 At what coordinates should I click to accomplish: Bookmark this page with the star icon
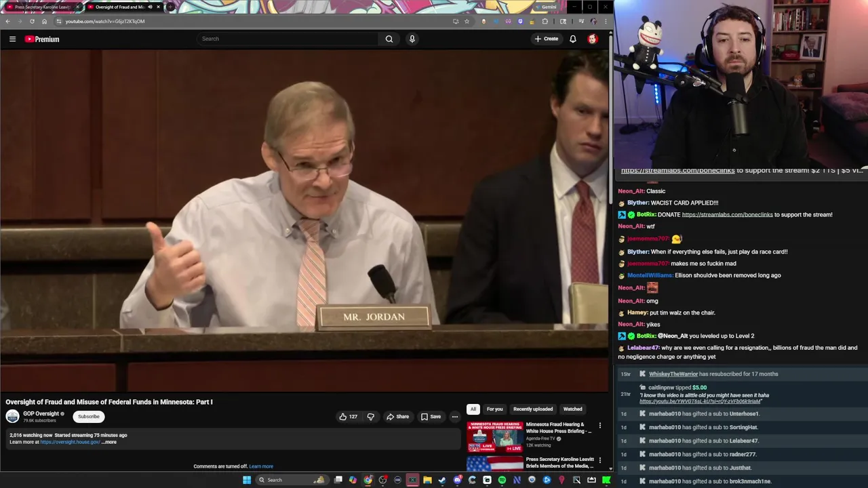(x=467, y=21)
